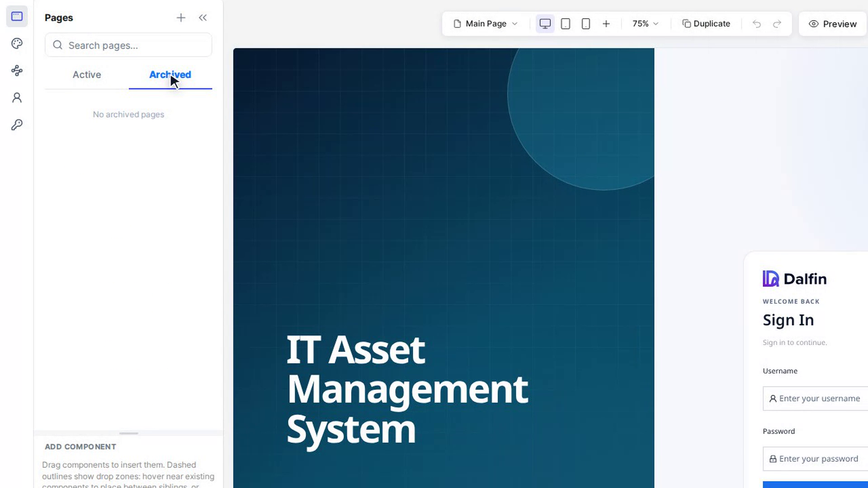Screen dimensions: 868x488
Task: Open the page Preview
Action: click(833, 24)
